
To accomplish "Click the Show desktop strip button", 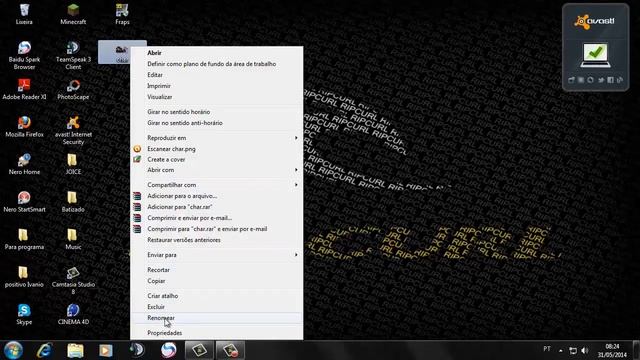I will [636, 350].
